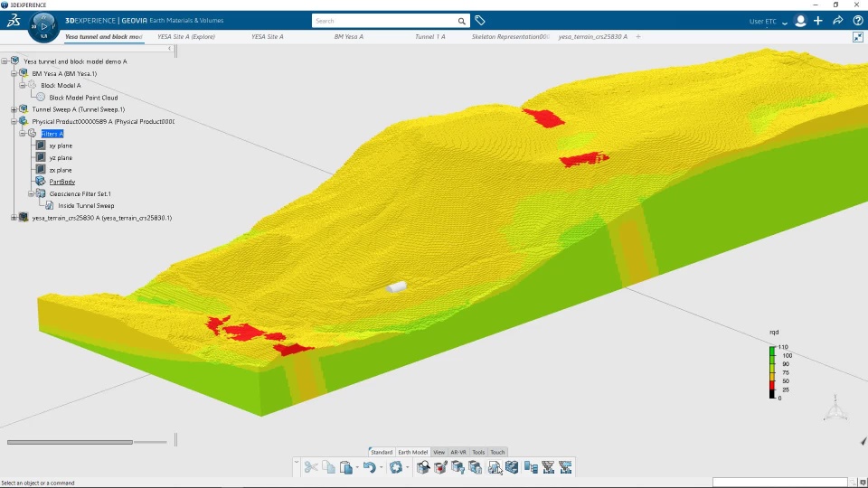Select the yz plane tree item
Screen dimensions: 868x488
click(x=61, y=157)
